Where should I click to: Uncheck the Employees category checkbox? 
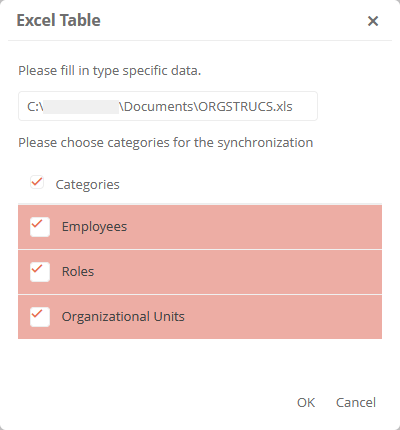[40, 227]
